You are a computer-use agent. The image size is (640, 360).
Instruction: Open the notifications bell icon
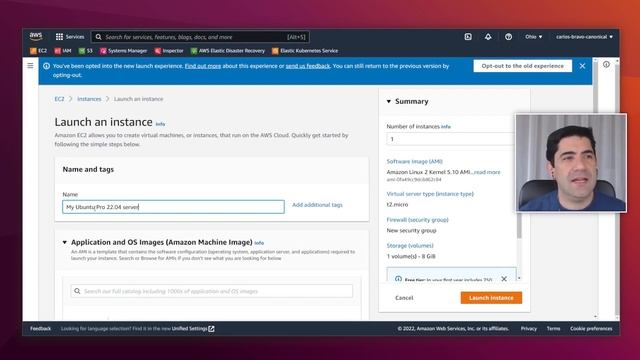click(x=488, y=37)
